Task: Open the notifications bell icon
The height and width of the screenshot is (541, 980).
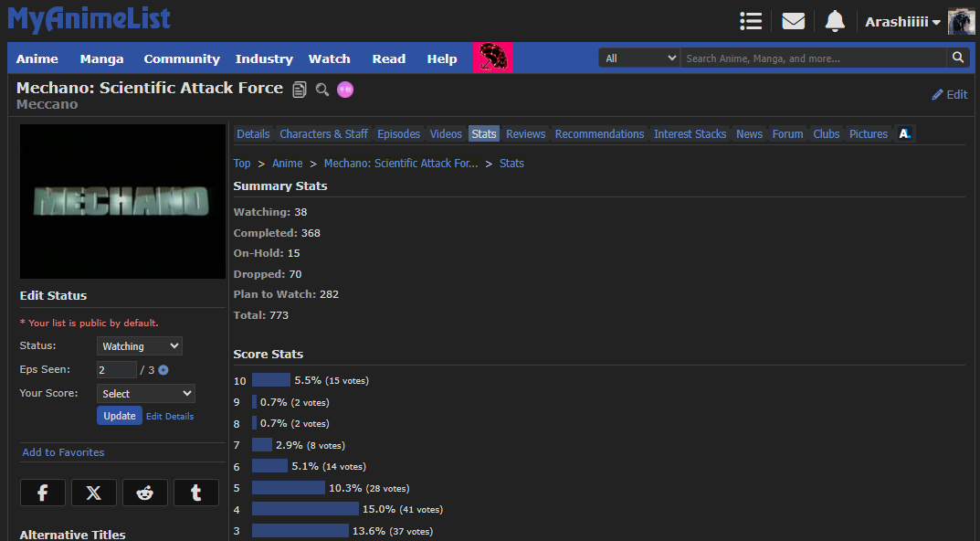Action: tap(835, 21)
